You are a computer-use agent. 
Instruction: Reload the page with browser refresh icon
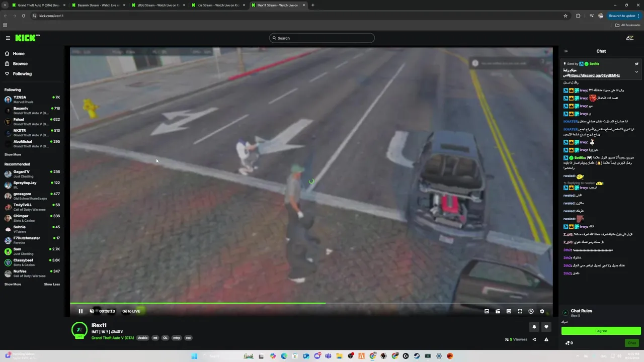tap(23, 16)
